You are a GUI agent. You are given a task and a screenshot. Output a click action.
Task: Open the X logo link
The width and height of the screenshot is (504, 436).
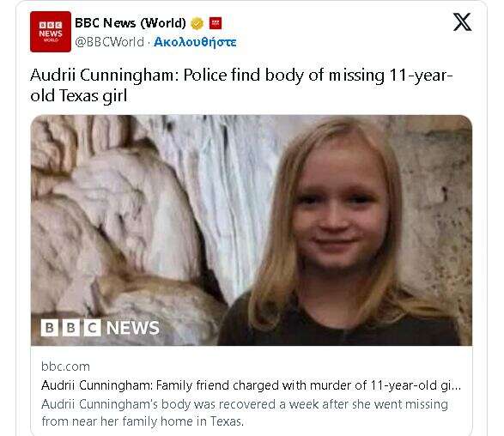[x=462, y=22]
